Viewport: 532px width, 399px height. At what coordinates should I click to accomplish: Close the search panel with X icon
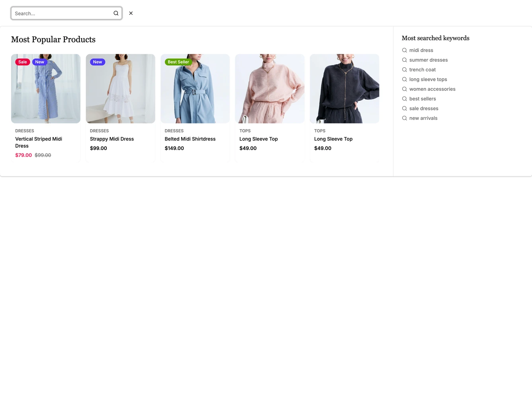[131, 13]
